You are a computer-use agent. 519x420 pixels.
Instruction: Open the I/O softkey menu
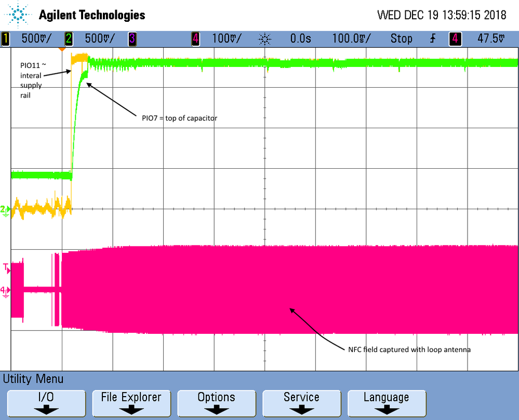(x=46, y=403)
